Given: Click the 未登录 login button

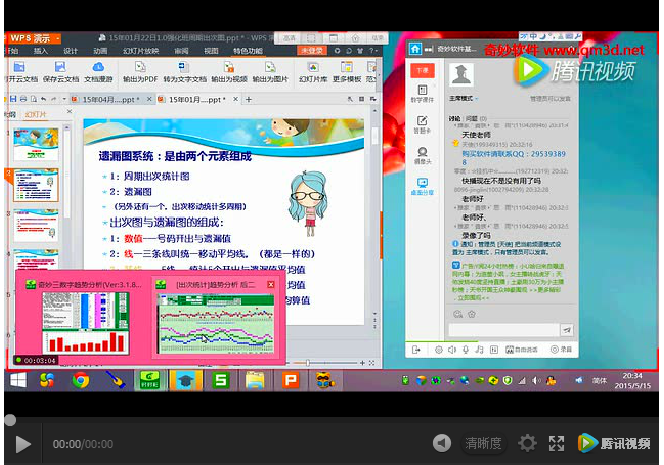Looking at the screenshot, I should (312, 50).
